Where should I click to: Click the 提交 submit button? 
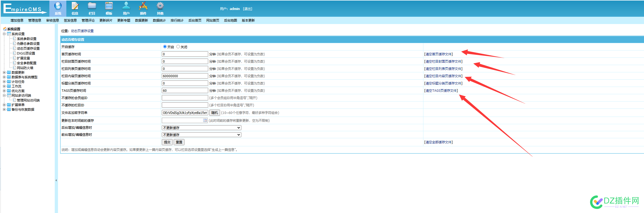click(x=167, y=142)
